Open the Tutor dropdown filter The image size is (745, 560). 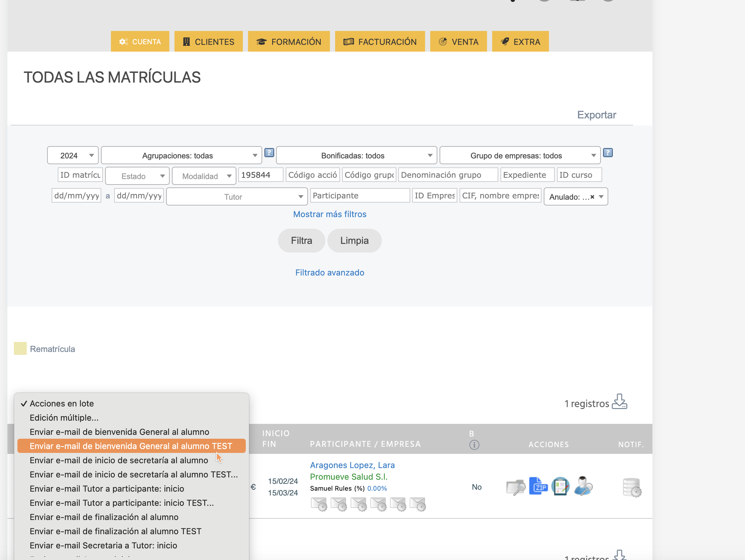click(x=236, y=197)
